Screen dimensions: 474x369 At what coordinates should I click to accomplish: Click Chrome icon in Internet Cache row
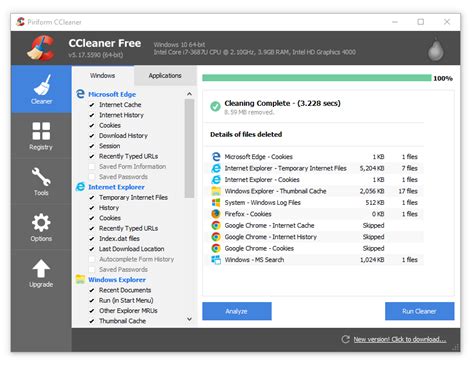(x=216, y=225)
